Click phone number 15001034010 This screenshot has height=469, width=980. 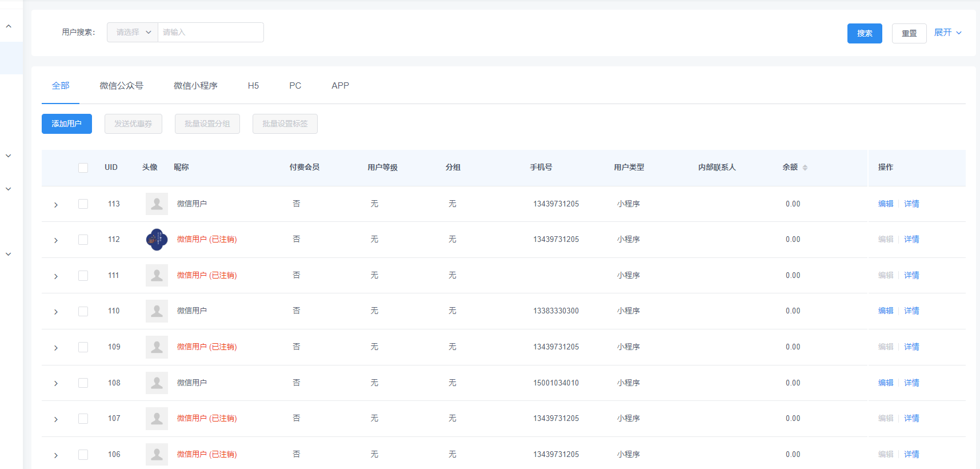(x=556, y=383)
